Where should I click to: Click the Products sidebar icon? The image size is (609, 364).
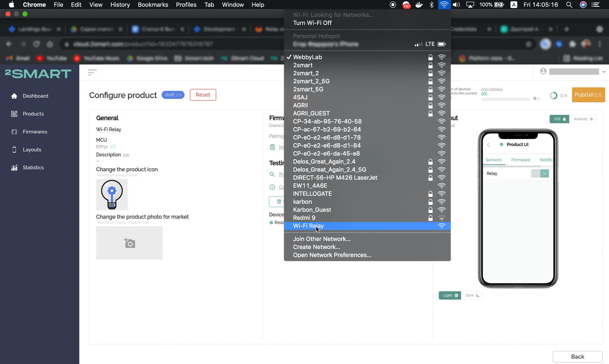pyautogui.click(x=14, y=114)
